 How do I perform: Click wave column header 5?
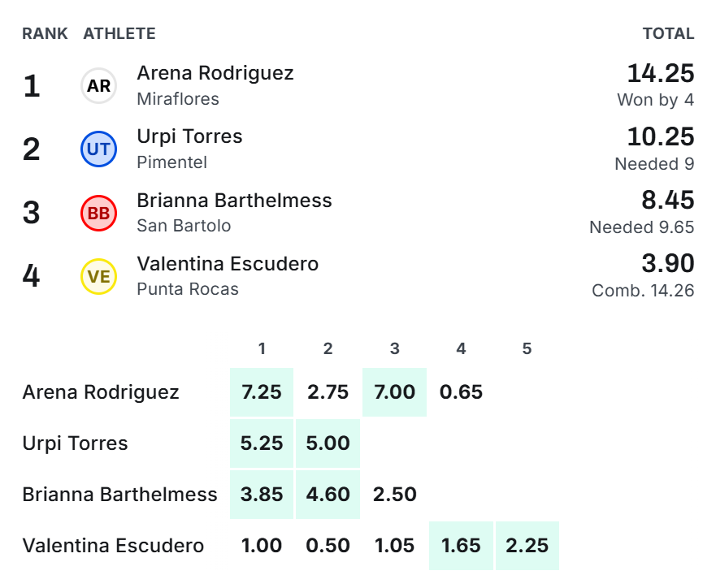click(x=527, y=349)
